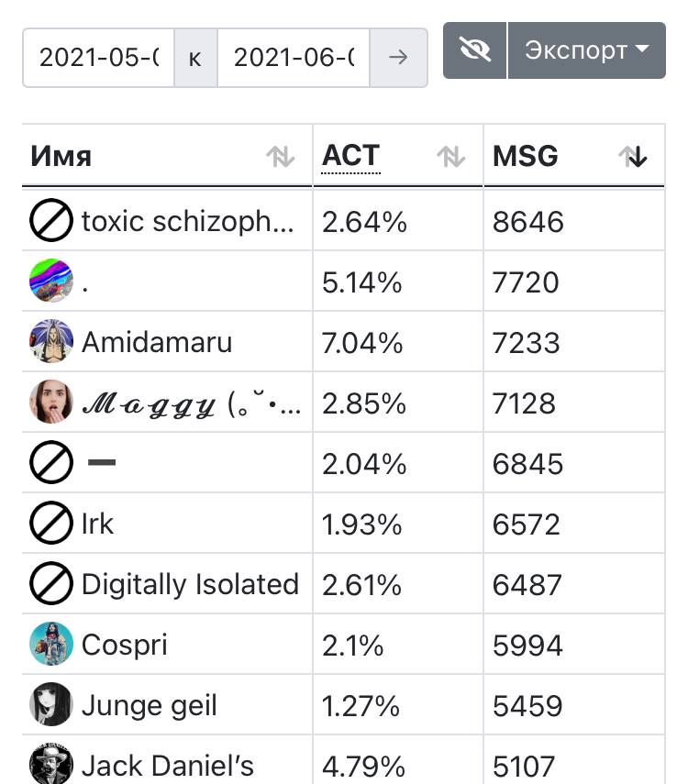Screen dimensions: 688x784
Task: Sort the table by ACT column
Action: [x=398, y=156]
